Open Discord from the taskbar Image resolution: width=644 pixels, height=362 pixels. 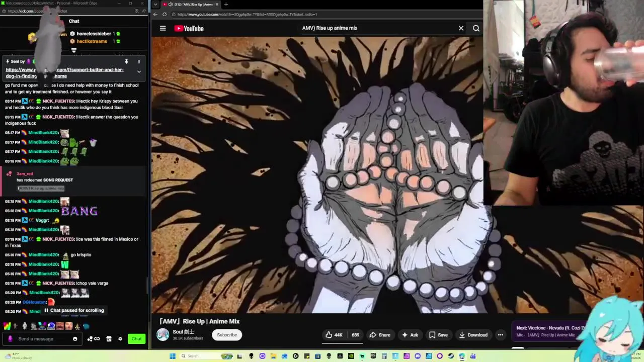pyautogui.click(x=418, y=356)
